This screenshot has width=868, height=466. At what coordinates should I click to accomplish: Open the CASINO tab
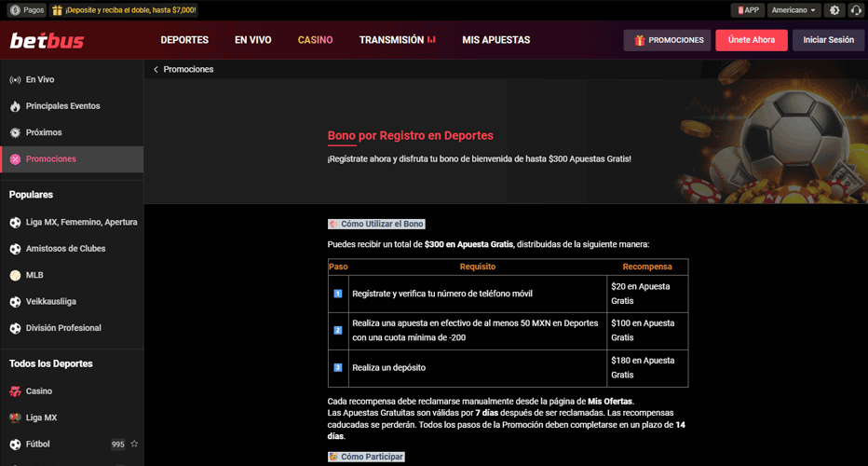(315, 40)
